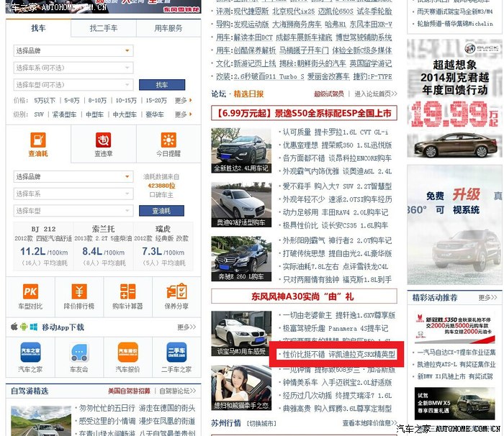Open the 奔驰E 260 L购车 thumbnail

(240, 258)
